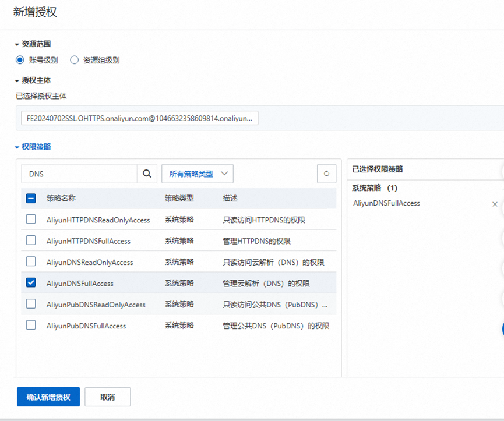Image resolution: width=504 pixels, height=421 pixels.
Task: Click the search magnifier icon next to DNS
Action: click(x=147, y=174)
